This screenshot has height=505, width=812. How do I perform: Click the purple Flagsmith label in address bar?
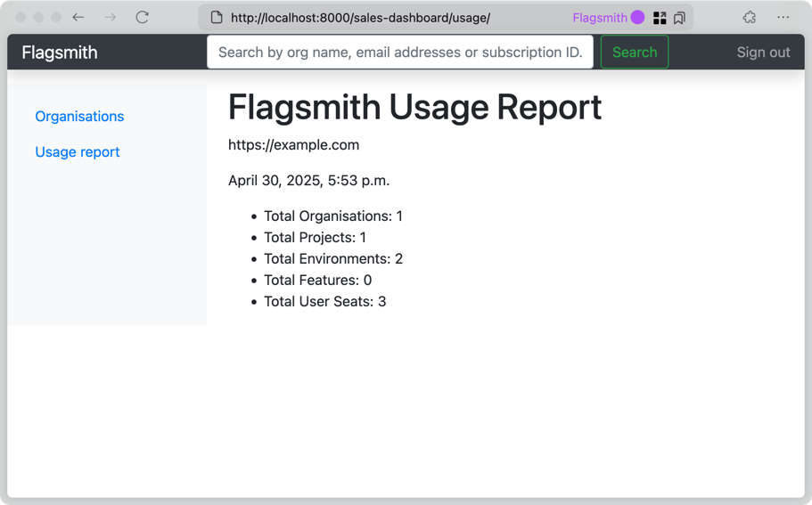point(599,18)
